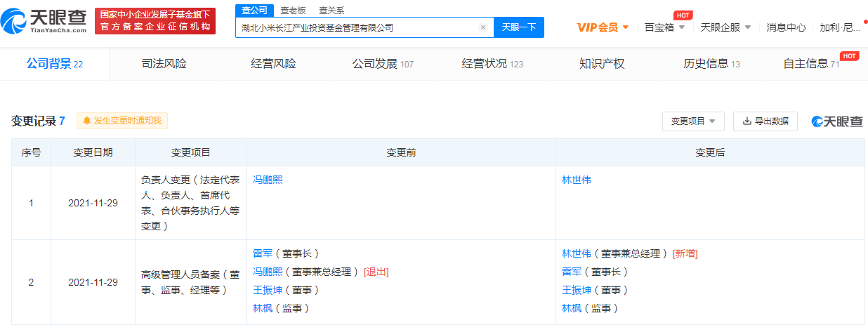This screenshot has height=325, width=868.
Task: Click the 天眼一下 search button
Action: 519,27
